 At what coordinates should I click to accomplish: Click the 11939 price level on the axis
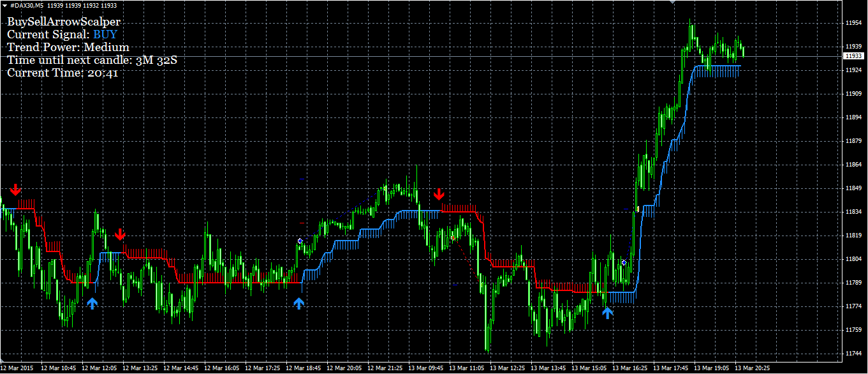[854, 47]
